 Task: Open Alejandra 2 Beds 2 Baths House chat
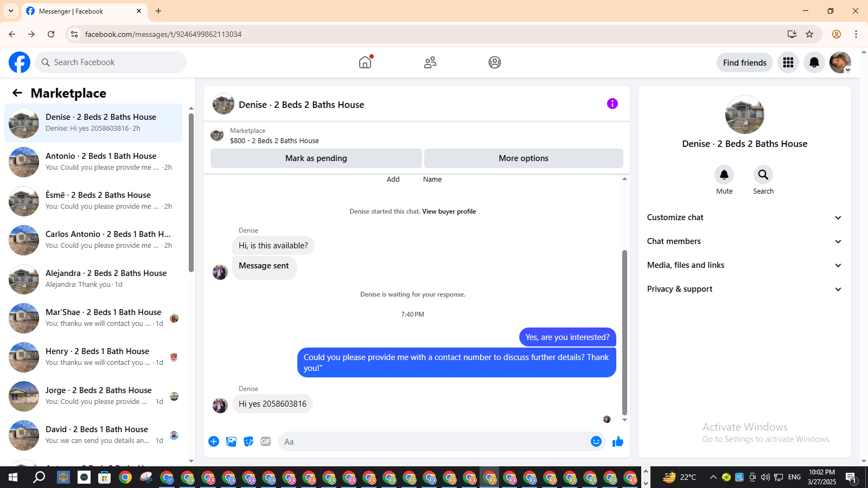point(93,279)
